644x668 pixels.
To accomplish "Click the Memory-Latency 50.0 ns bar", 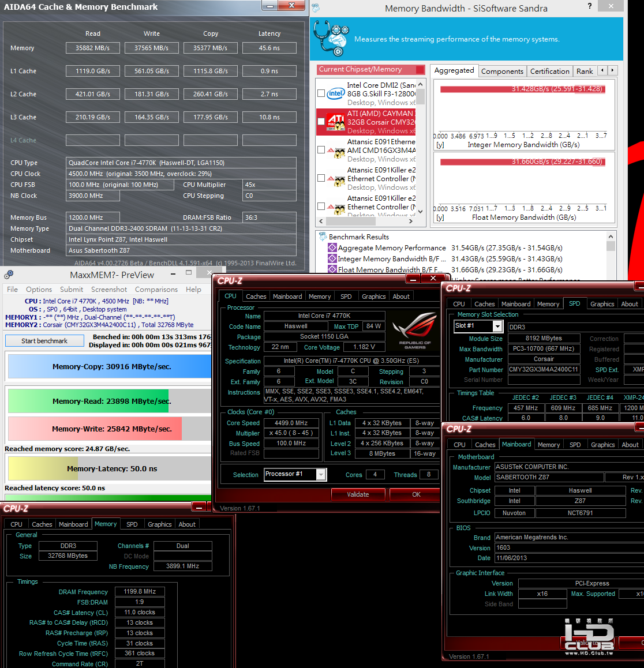I will 110,468.
